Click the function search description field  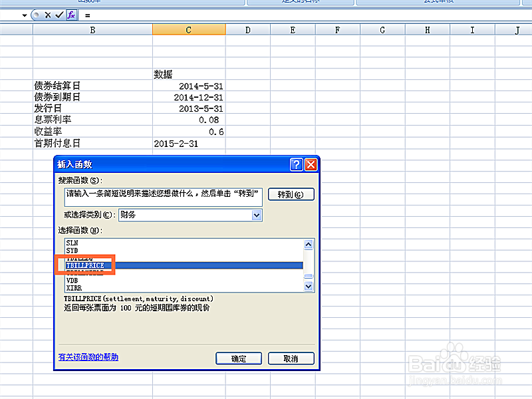click(x=163, y=197)
